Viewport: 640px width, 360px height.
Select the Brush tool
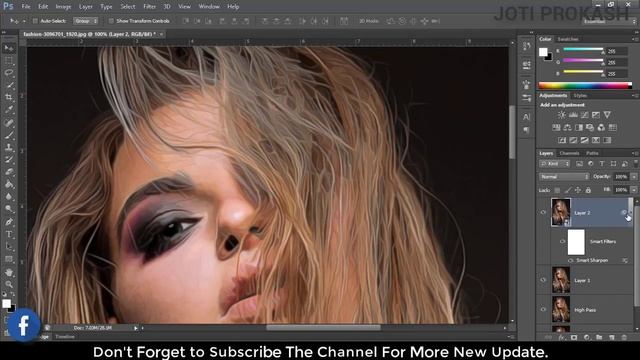pos(9,135)
